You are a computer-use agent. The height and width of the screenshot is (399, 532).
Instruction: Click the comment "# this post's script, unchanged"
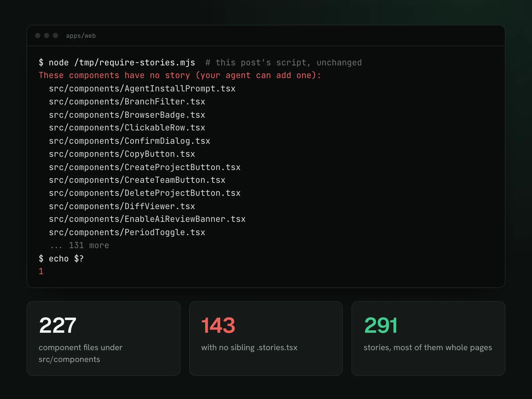coord(283,62)
